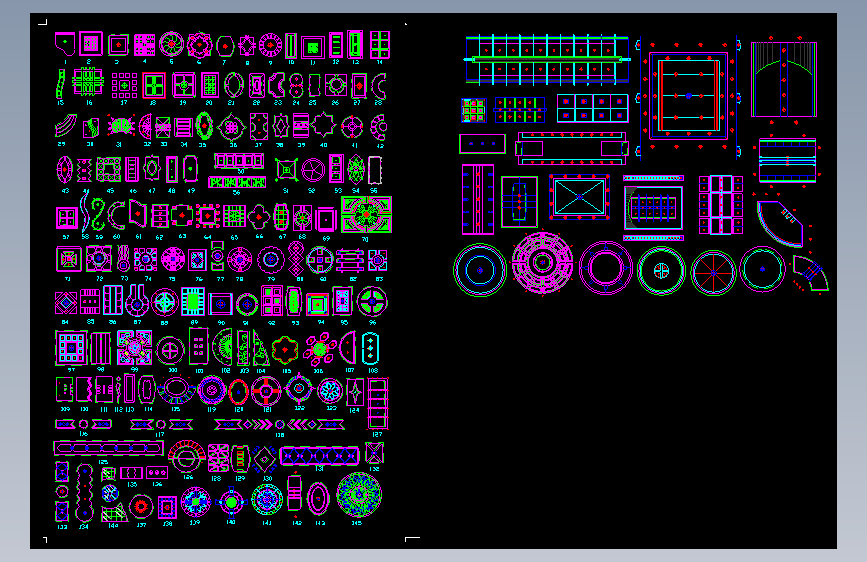
Task: Select the red cross circle numbered 121
Action: tap(266, 391)
